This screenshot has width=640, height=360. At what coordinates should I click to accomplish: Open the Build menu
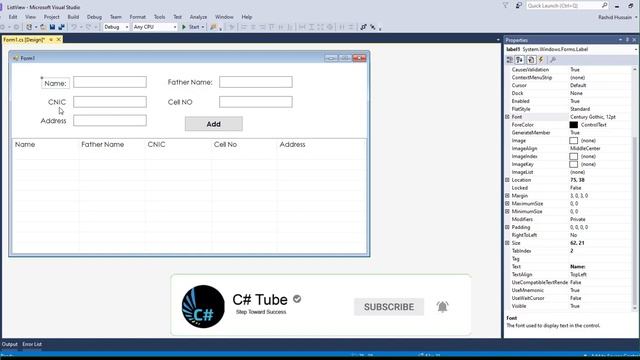(x=73, y=17)
